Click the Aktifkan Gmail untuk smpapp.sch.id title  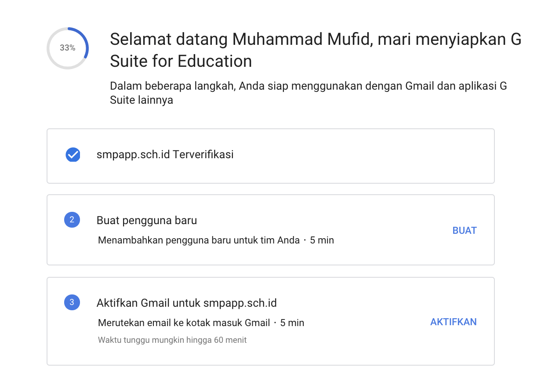186,302
